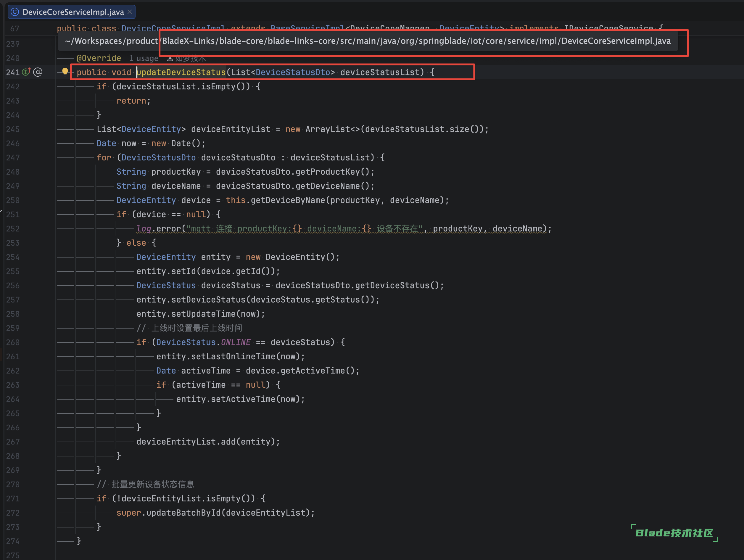Click the getDeviceByName method call
The height and width of the screenshot is (560, 744).
tap(288, 200)
